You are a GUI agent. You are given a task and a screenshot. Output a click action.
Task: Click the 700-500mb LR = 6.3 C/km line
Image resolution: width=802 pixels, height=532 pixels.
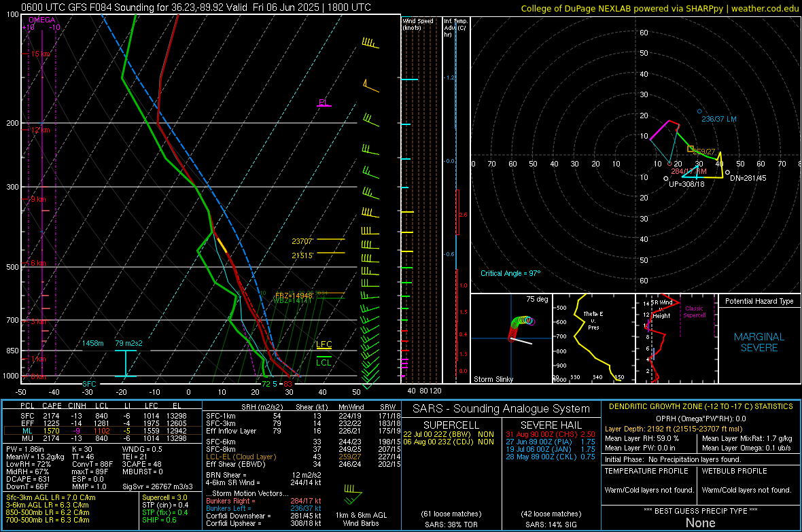click(x=48, y=520)
